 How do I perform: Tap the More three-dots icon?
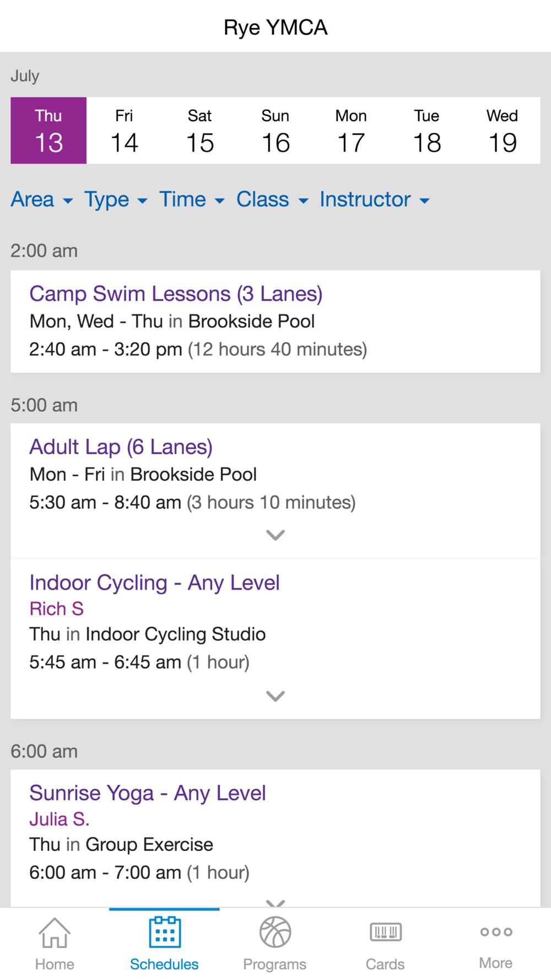pyautogui.click(x=496, y=932)
